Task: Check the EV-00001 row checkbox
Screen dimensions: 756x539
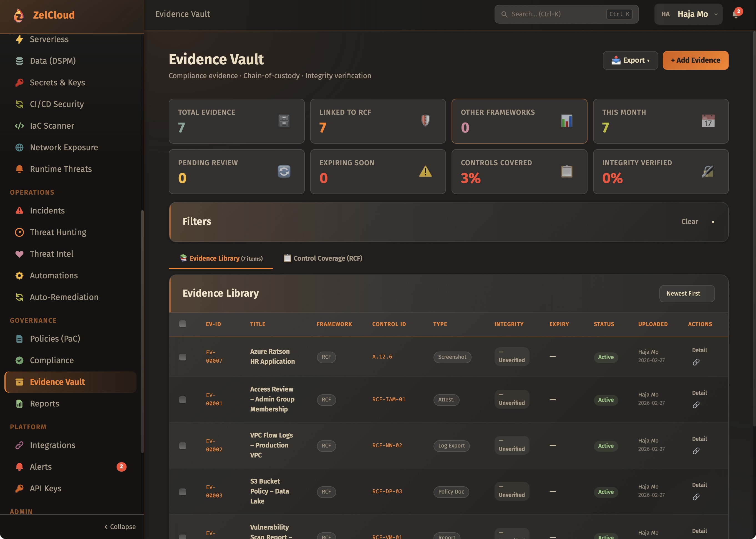Action: [x=183, y=400]
